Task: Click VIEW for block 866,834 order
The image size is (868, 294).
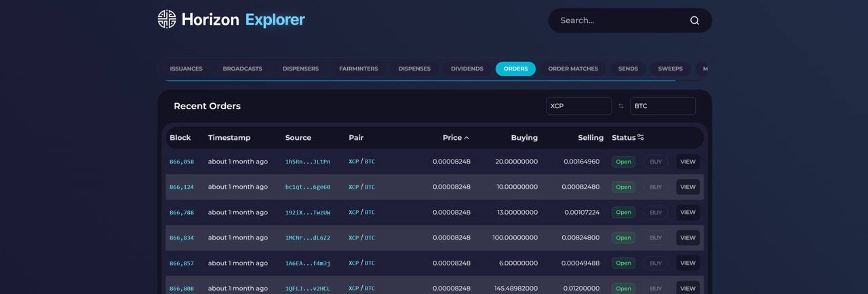Action: coord(688,238)
